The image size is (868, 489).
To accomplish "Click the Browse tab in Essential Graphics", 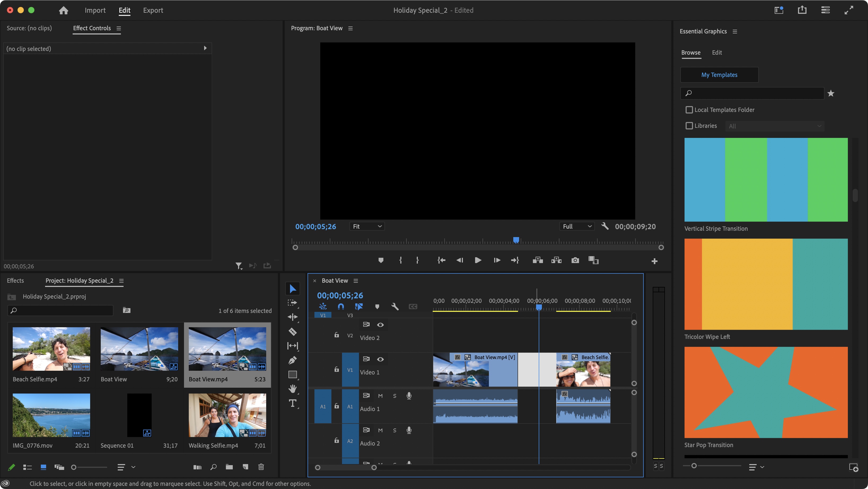I will click(x=690, y=53).
